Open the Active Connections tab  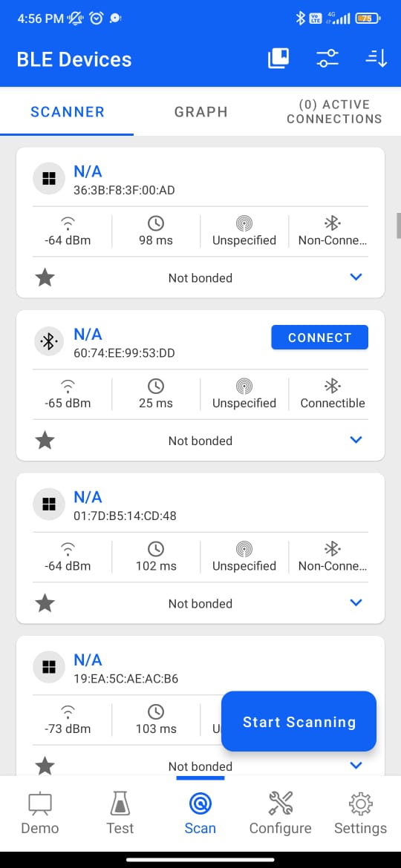[334, 112]
